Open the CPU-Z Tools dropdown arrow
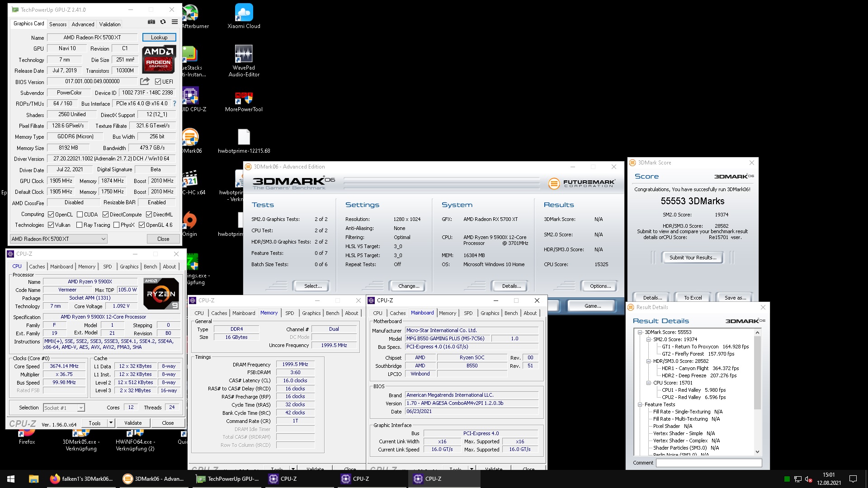The width and height of the screenshot is (868, 488). pyautogui.click(x=111, y=423)
